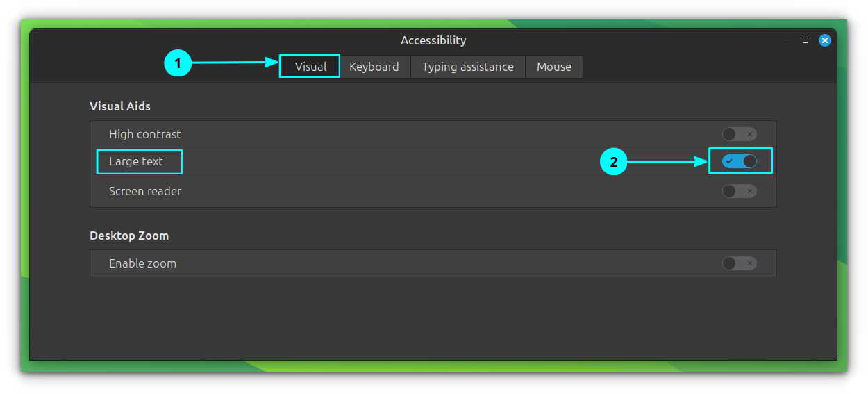Go to the Mouse tab
Screen dimensions: 868x394
click(553, 67)
